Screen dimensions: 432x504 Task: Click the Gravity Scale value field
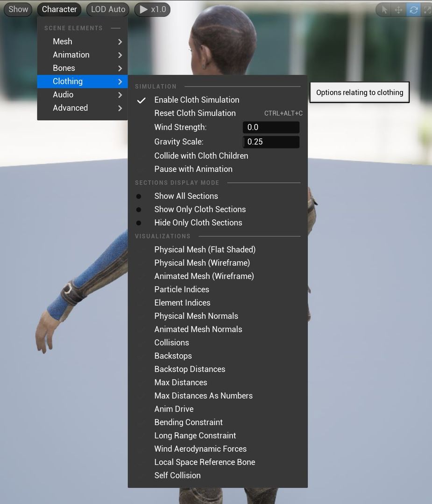[271, 141]
